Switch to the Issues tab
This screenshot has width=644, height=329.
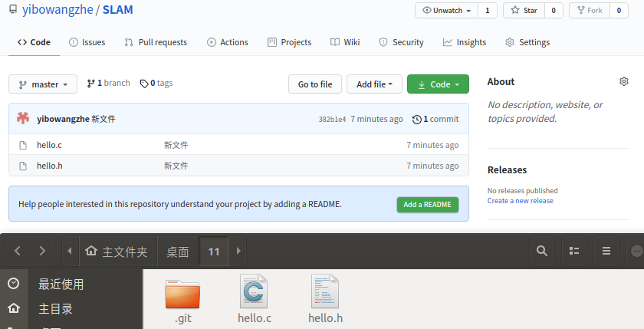tap(87, 42)
